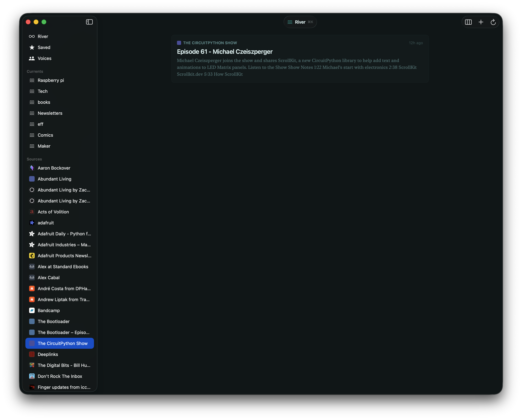Click the 12h ago timestamp
Viewport: 522px width, 420px height.
tap(416, 43)
